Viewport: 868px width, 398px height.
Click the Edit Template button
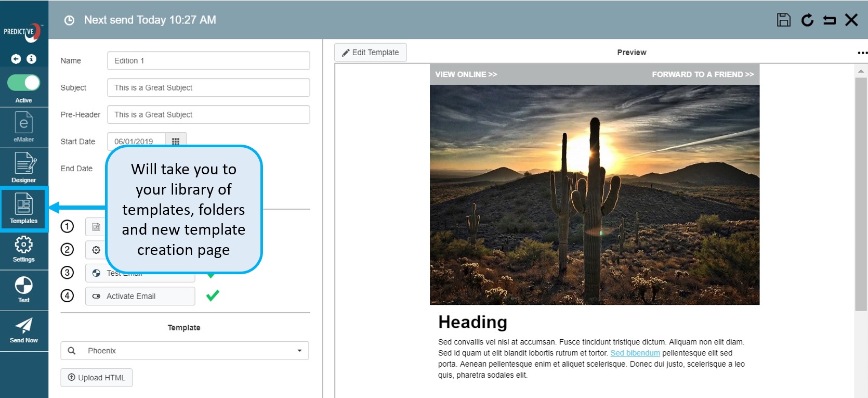click(370, 53)
